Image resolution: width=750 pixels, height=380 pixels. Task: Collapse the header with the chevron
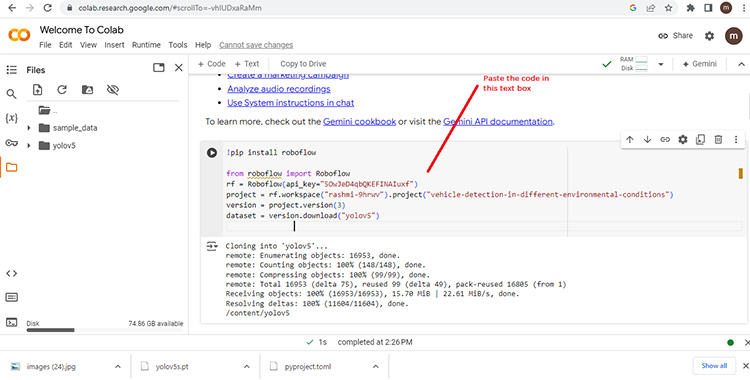tap(742, 64)
